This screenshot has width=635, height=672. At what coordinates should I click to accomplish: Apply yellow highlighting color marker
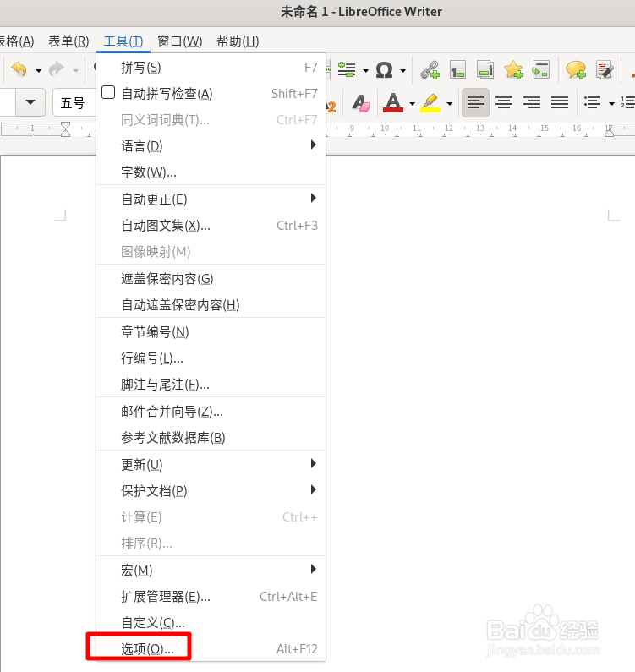[430, 103]
